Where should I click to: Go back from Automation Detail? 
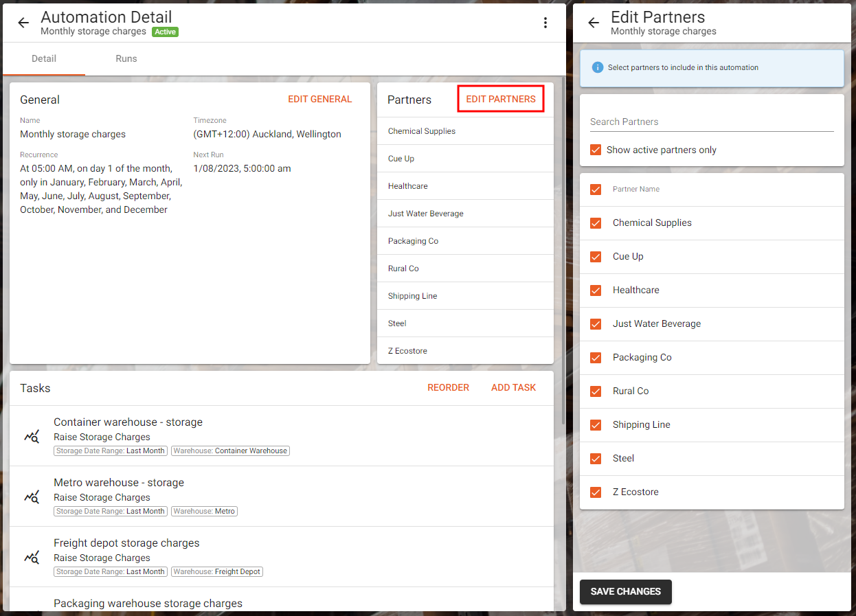click(23, 23)
